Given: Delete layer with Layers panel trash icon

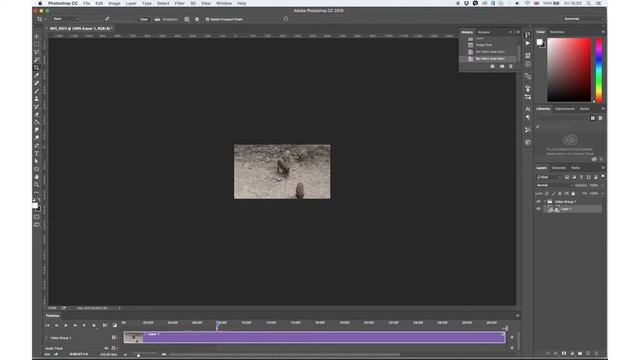Looking at the screenshot, I should (596, 353).
